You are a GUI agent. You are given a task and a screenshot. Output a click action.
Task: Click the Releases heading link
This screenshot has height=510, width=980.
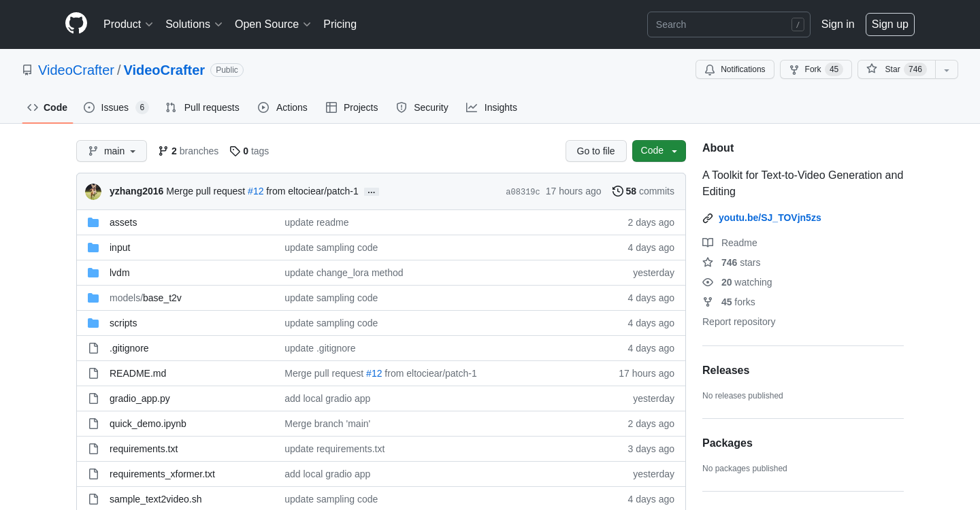click(x=725, y=371)
